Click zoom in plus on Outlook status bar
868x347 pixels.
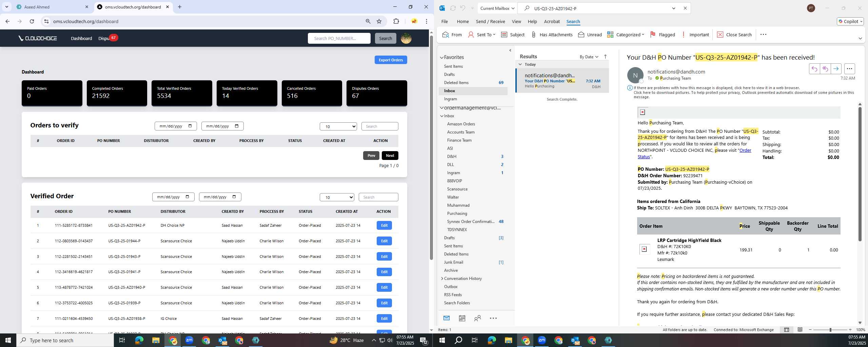tap(850, 330)
